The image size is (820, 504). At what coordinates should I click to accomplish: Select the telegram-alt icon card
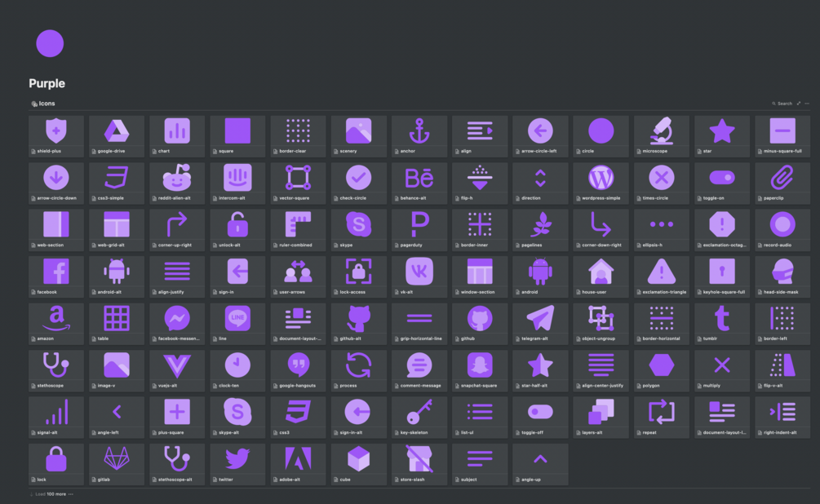(x=540, y=323)
